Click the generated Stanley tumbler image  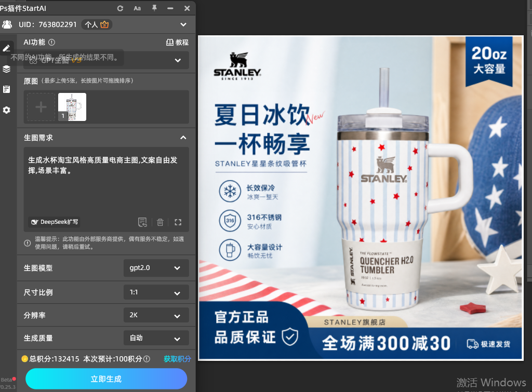tap(361, 198)
